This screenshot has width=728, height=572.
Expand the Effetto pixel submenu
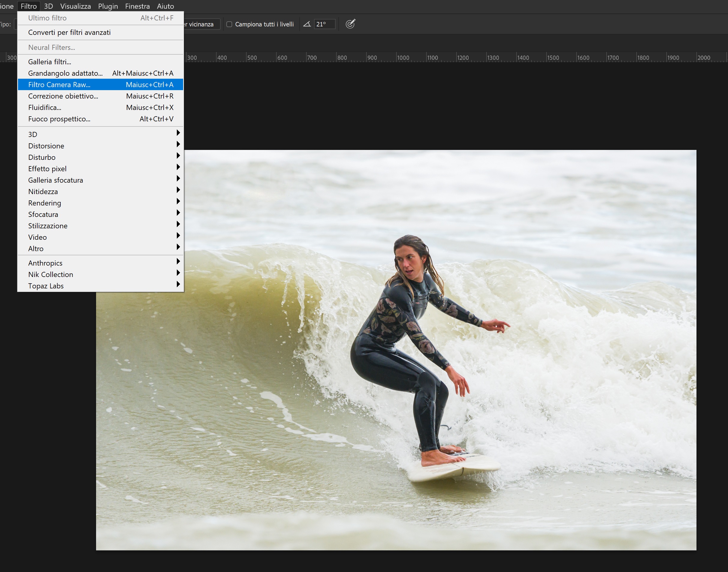[x=100, y=169]
